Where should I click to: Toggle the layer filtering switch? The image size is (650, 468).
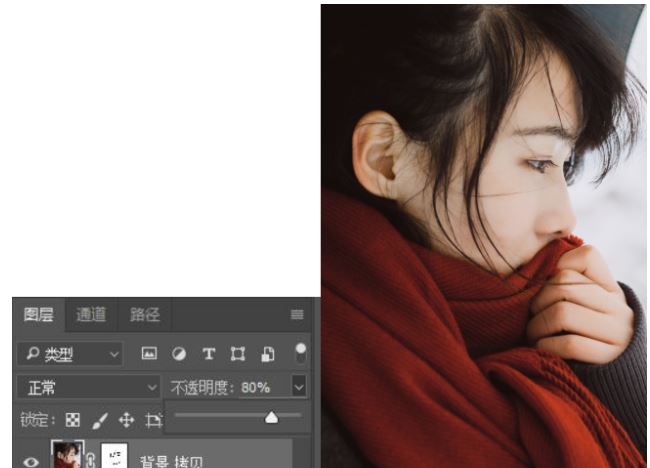(301, 353)
